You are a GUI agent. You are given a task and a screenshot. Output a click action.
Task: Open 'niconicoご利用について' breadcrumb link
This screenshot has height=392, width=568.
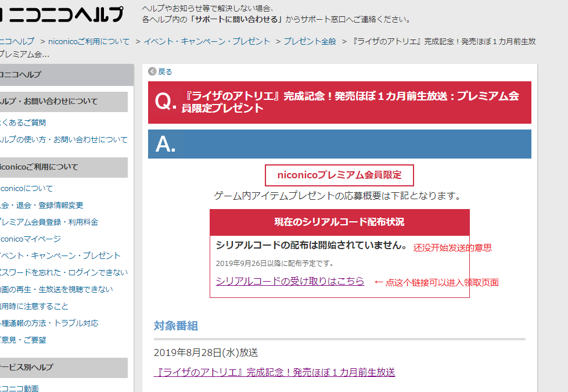(x=89, y=41)
